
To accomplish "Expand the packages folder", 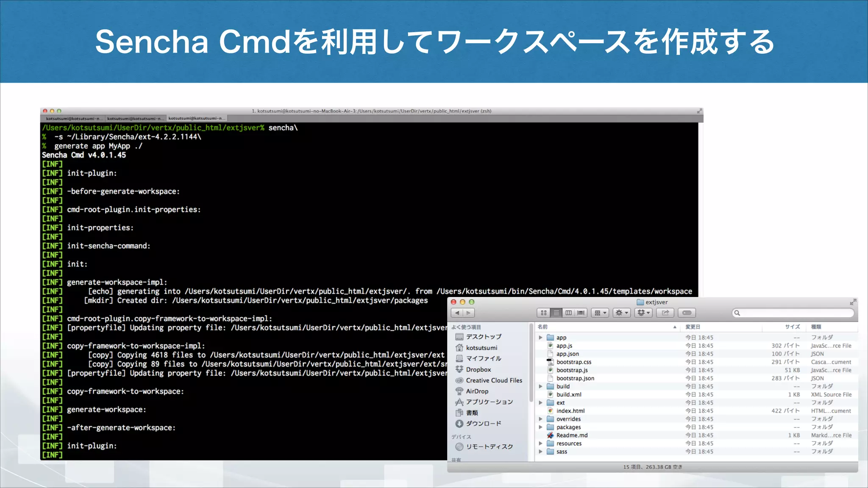I will pyautogui.click(x=540, y=427).
